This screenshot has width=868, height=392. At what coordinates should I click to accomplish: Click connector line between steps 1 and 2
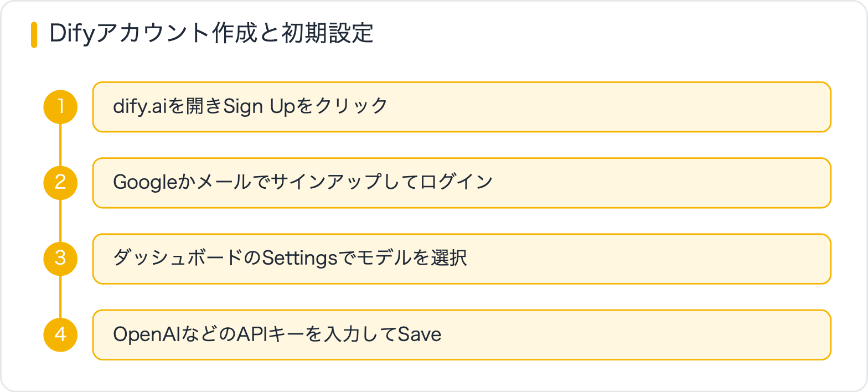[60, 145]
